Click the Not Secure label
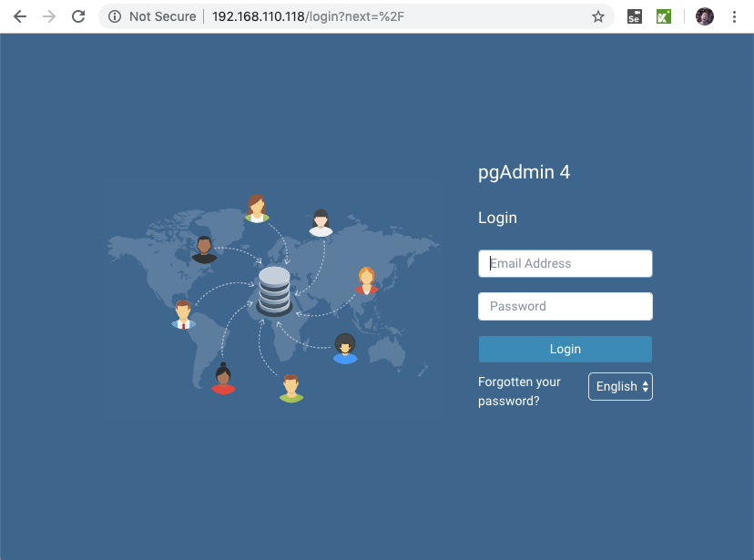 click(x=162, y=16)
